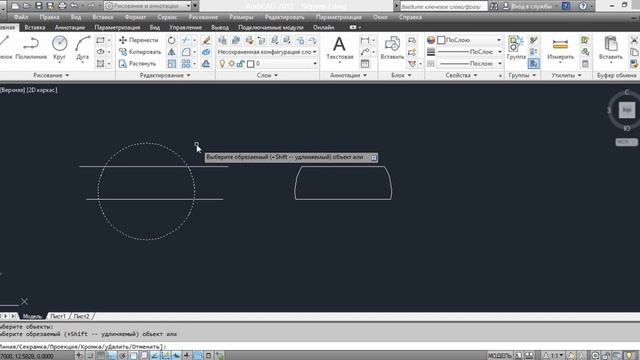Screen dimensions: 640x360
Task: Click the ViewCube top face
Action: click(627, 110)
